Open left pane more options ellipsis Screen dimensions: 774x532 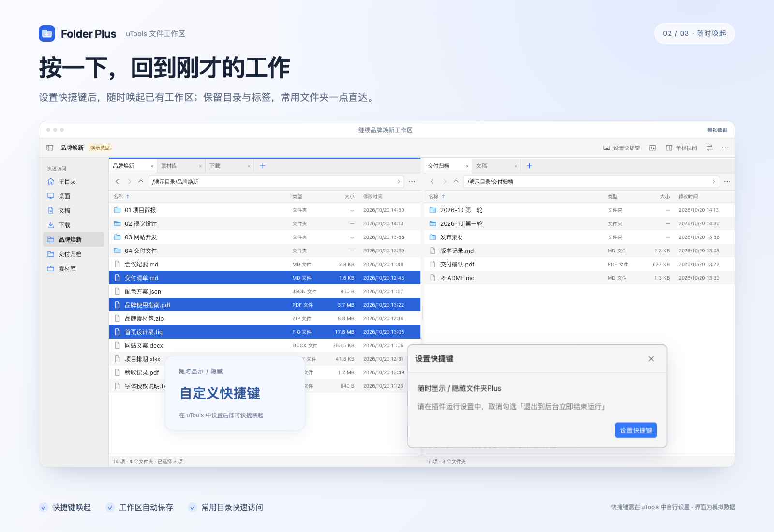tap(412, 182)
